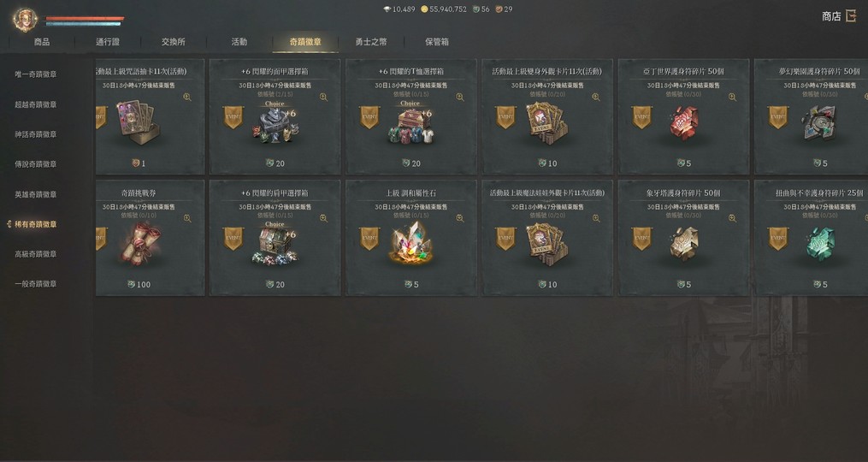
Task: Click magnifier on +6 閃耀的T恤選擇箱 card
Action: coord(460,97)
